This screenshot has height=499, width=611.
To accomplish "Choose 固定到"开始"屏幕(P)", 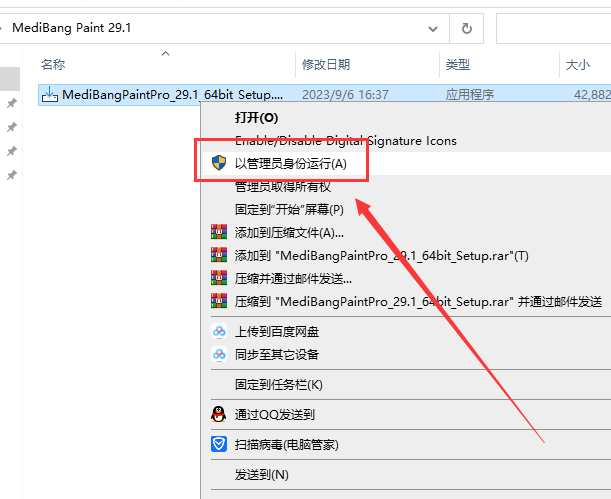I will 289,210.
